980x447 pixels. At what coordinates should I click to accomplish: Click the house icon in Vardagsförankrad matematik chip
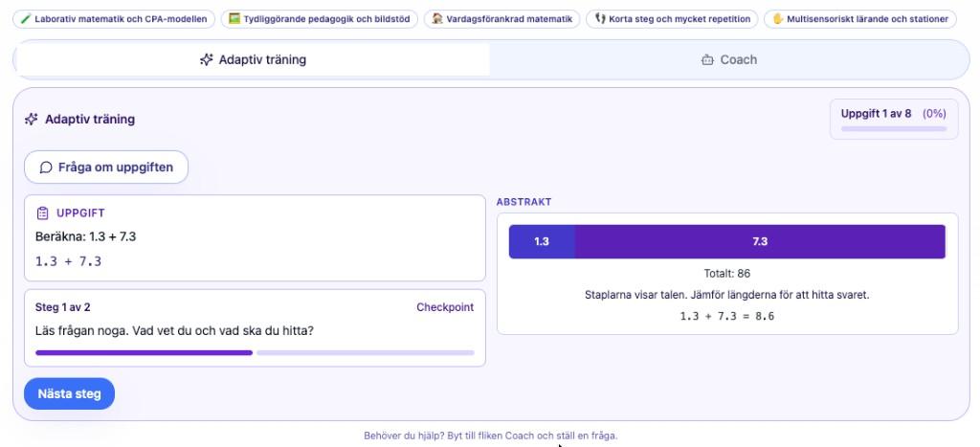[x=437, y=19]
